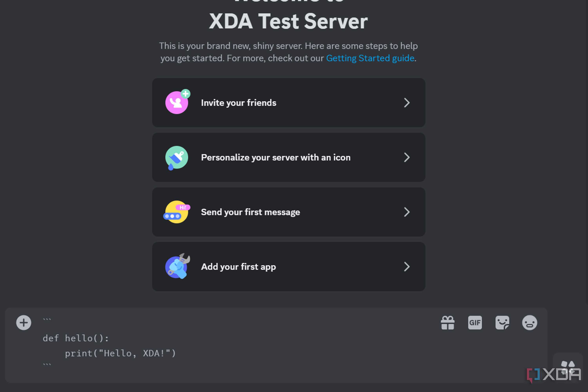Expand chevron on Personalize your server card
The image size is (588, 392).
[x=407, y=157]
